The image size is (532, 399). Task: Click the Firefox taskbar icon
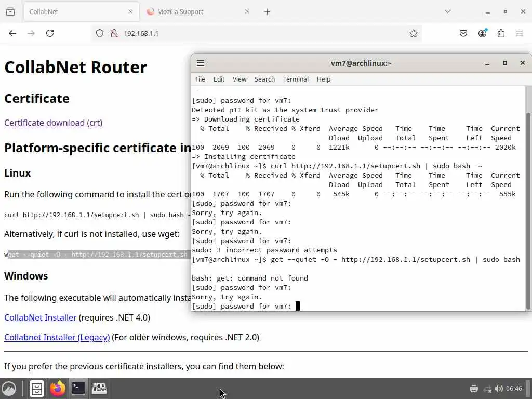pyautogui.click(x=58, y=389)
